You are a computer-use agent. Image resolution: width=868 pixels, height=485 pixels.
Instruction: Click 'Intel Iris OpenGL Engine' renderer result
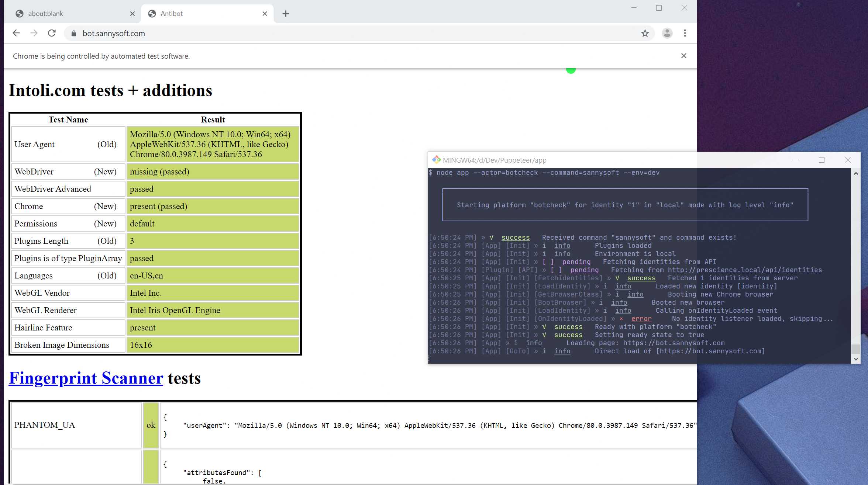[x=213, y=310]
